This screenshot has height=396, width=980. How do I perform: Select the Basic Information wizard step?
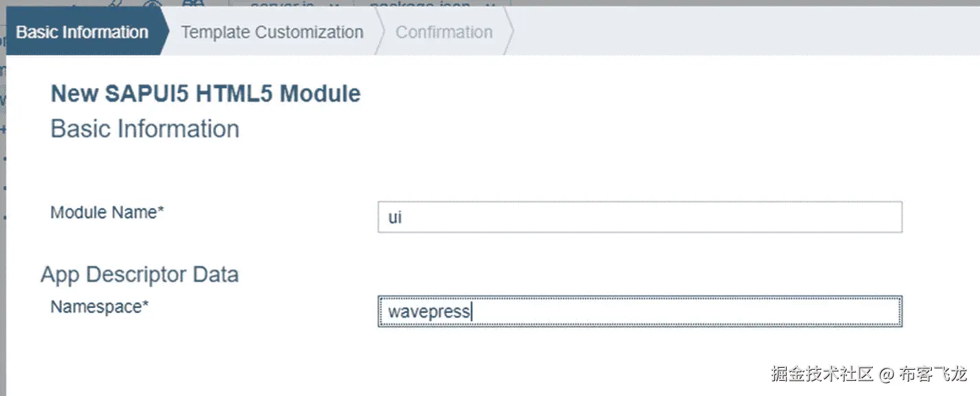(82, 32)
